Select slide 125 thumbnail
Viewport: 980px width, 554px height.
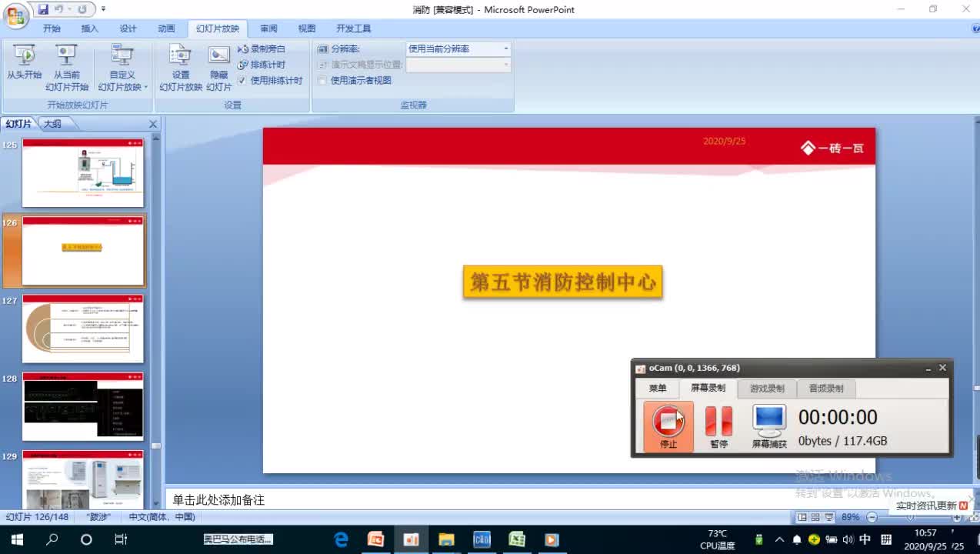(x=83, y=173)
